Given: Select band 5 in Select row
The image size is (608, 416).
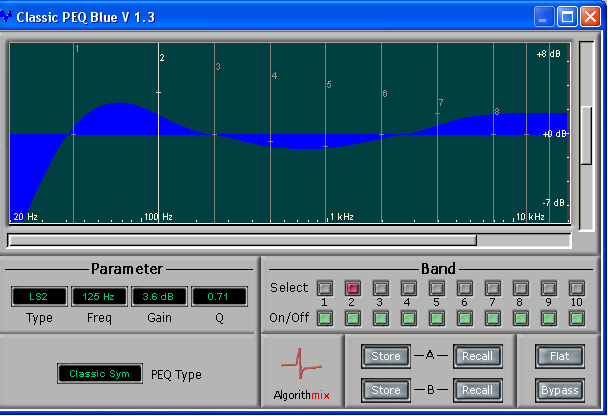Looking at the screenshot, I should (x=436, y=288).
